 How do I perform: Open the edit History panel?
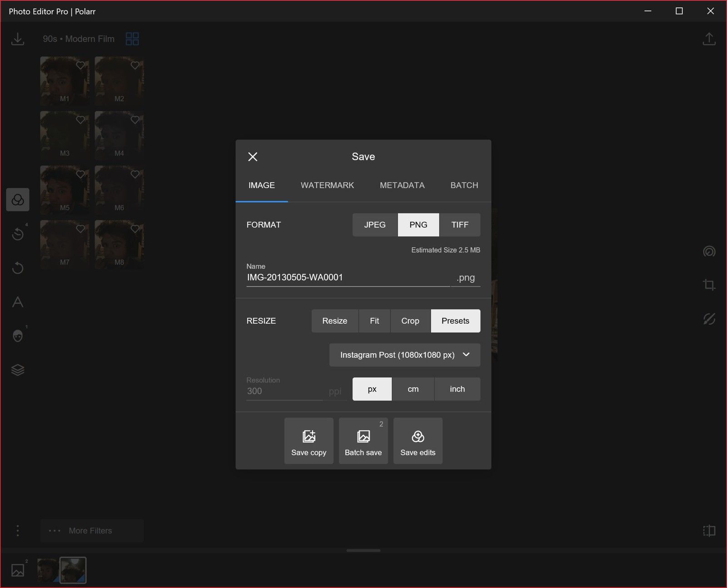[18, 233]
